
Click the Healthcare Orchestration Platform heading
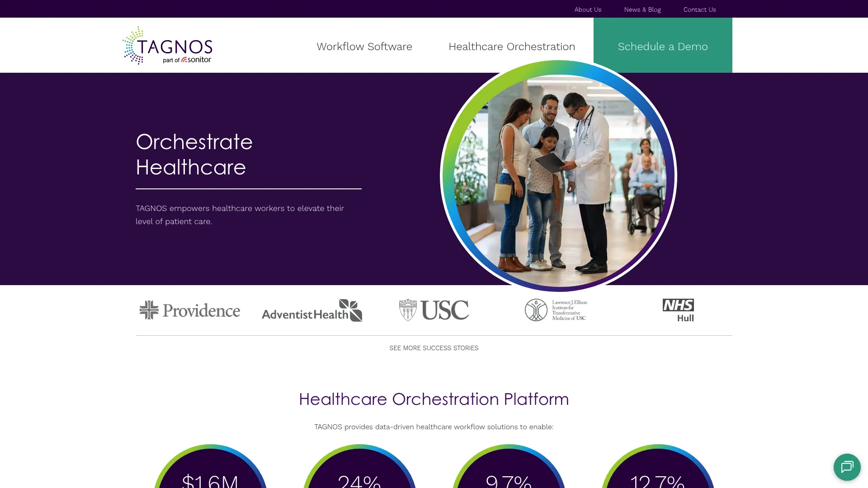434,399
